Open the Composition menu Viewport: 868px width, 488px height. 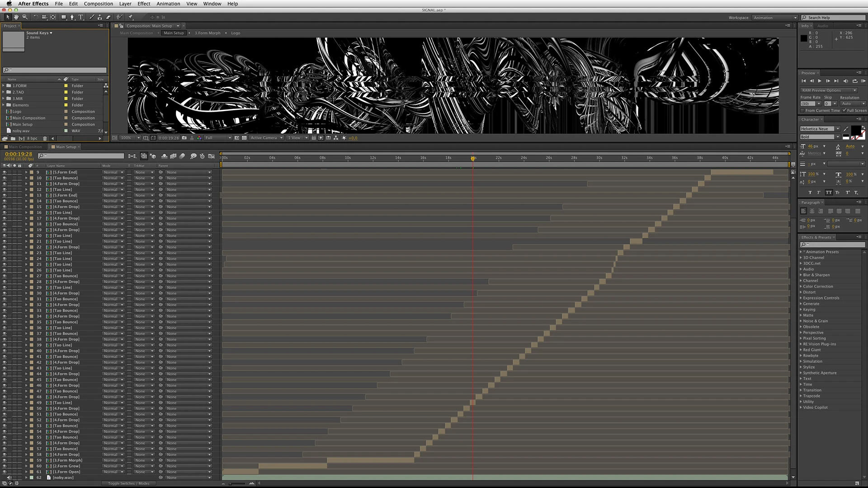[x=98, y=4]
